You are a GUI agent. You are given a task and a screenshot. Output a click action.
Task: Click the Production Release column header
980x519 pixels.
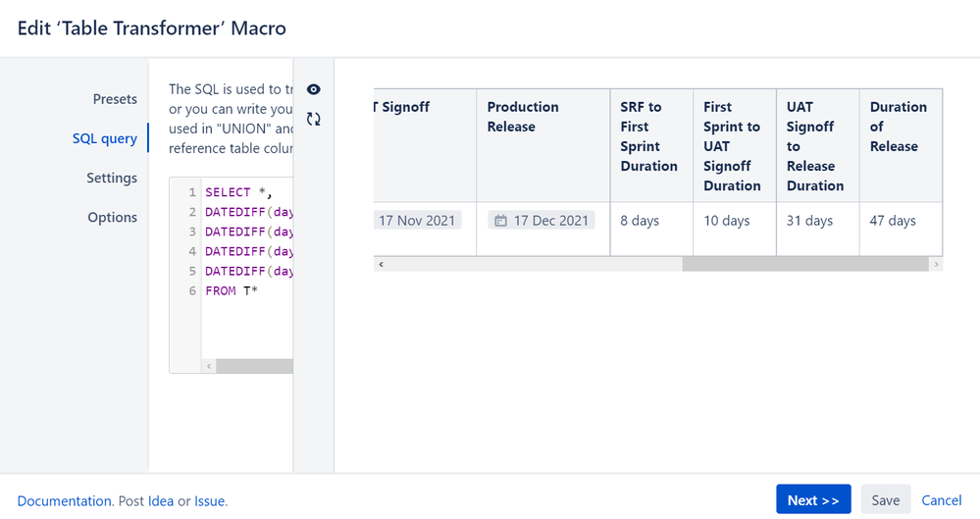(523, 117)
